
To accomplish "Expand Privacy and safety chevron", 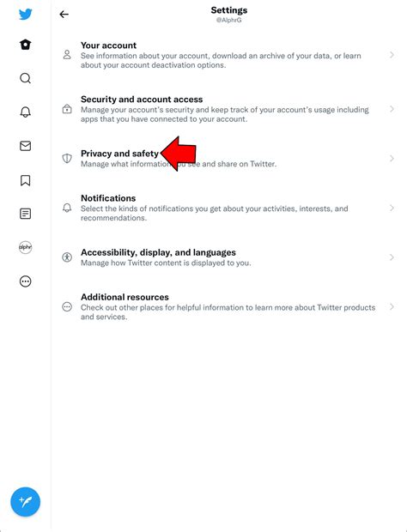I will [x=392, y=159].
